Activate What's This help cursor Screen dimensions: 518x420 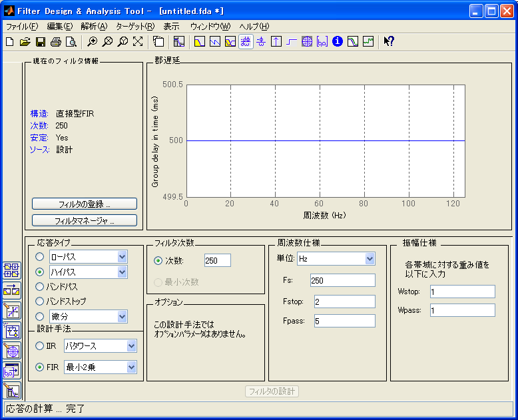[x=389, y=42]
